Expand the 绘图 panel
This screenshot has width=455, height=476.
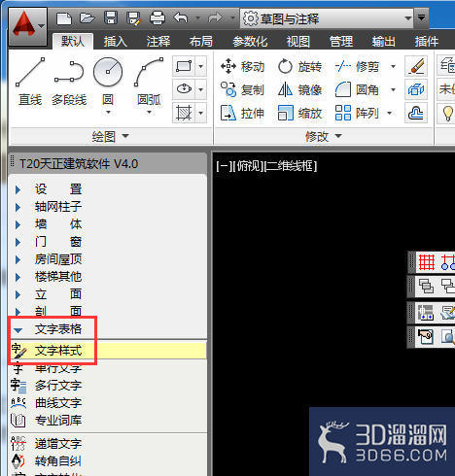pos(110,136)
